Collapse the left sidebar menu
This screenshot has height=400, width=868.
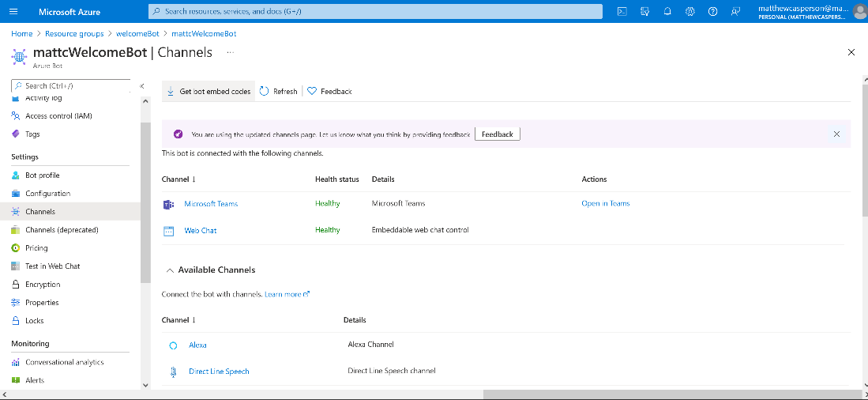(141, 86)
